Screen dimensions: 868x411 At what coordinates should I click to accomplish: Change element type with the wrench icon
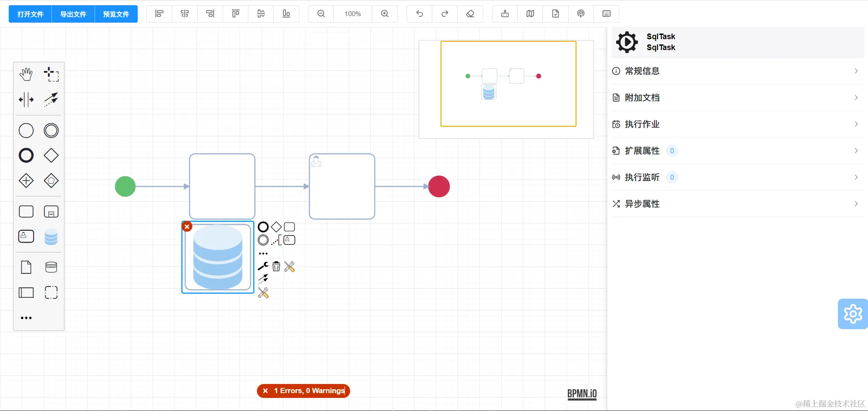(263, 266)
